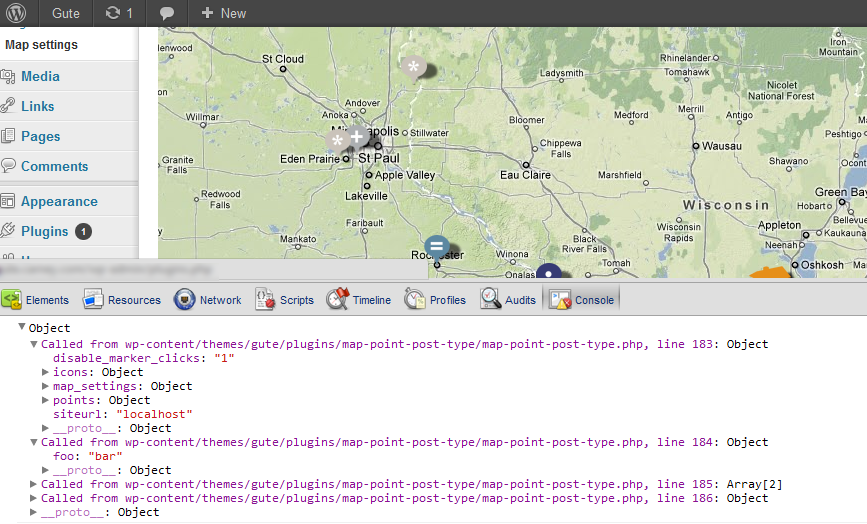The image size is (867, 524).
Task: Open the Pages admin section
Action: tap(40, 137)
